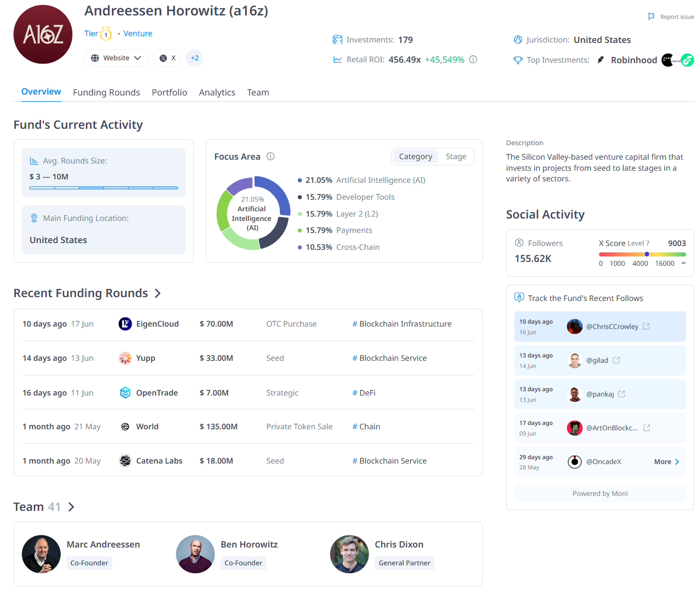Click Ben Horowitz's photo
The image size is (700, 589).
point(195,554)
